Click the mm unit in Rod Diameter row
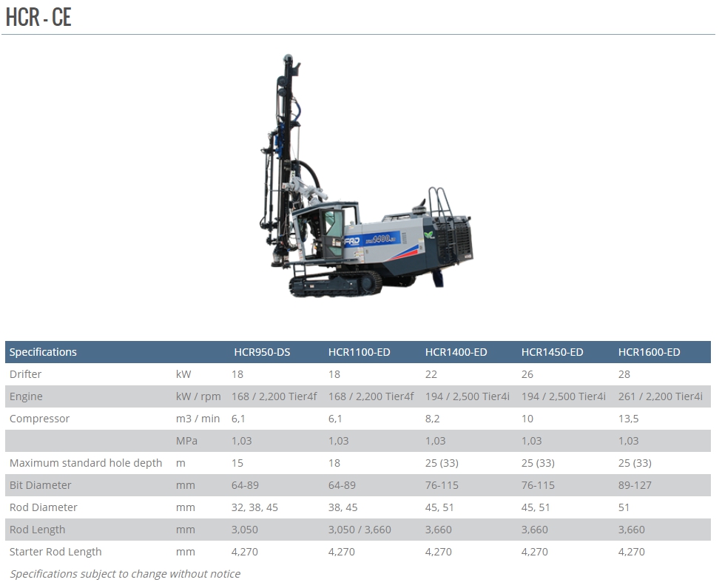Screen dimensions: 722x588 pos(186,507)
